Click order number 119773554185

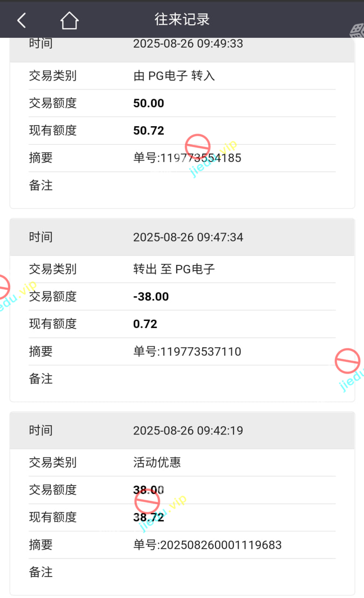tap(187, 158)
